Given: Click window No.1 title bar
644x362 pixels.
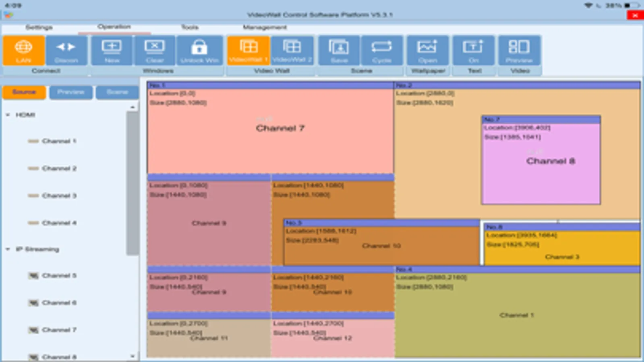Looking at the screenshot, I should coord(270,85).
